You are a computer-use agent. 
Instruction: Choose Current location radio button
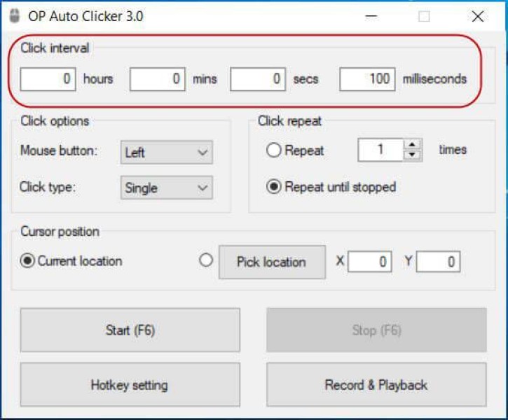tap(28, 261)
